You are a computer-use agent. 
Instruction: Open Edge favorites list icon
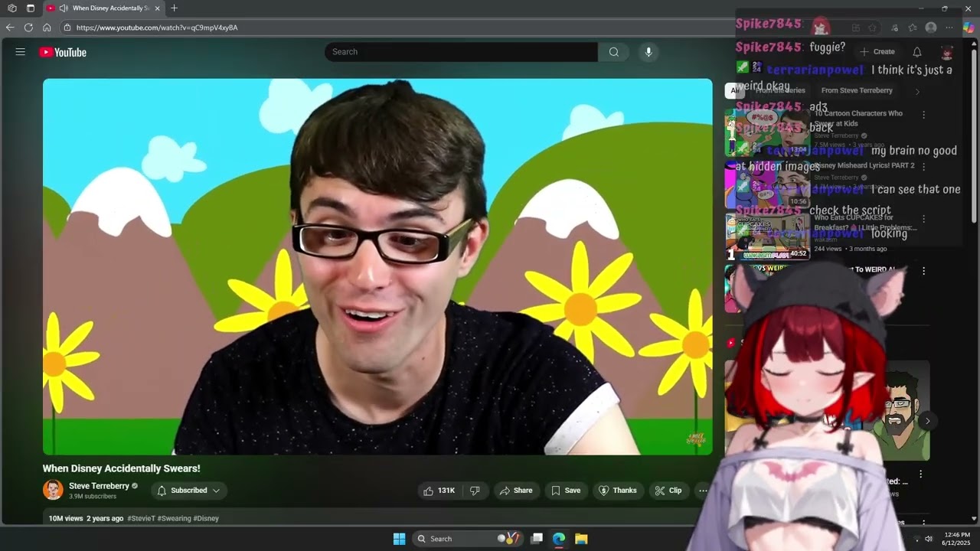[x=913, y=28]
